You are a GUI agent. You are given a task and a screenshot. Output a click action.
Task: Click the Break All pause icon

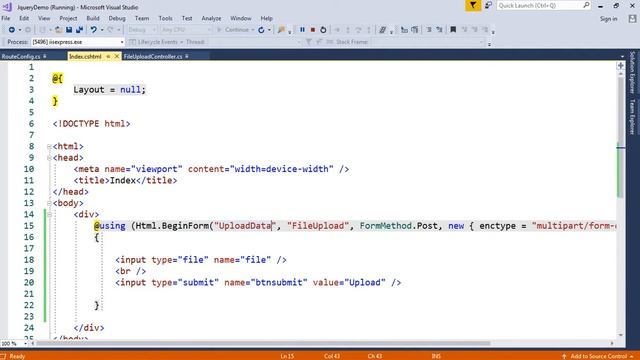[x=302, y=30]
